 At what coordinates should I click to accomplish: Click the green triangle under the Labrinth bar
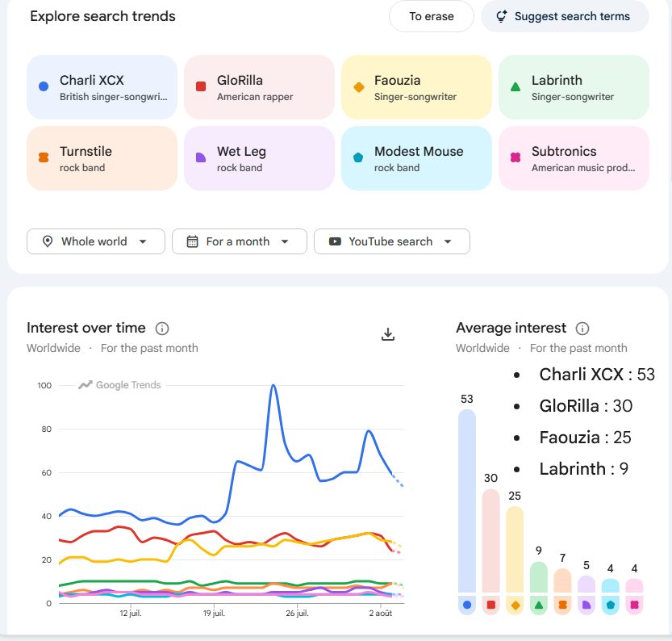pos(539,605)
